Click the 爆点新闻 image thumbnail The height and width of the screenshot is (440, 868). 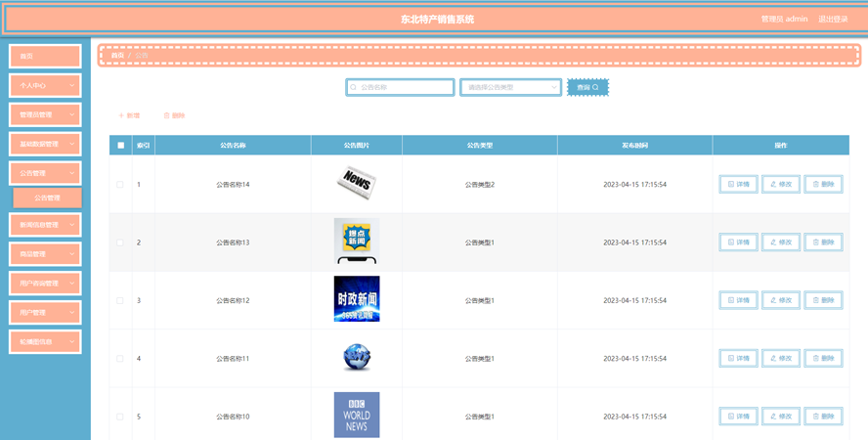(x=357, y=242)
